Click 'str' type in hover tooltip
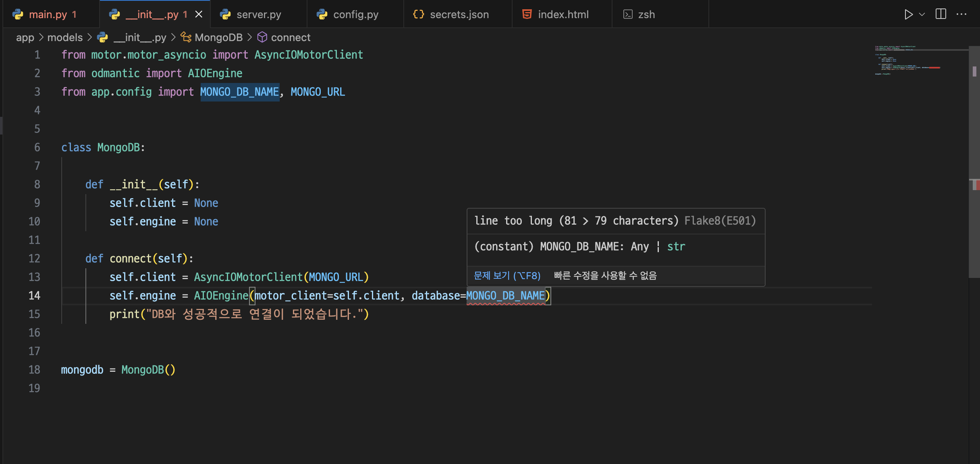980x464 pixels. tap(676, 246)
